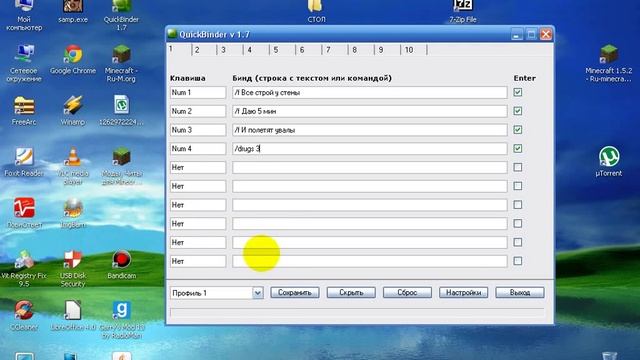The image size is (640, 360).
Task: Select the СТОЛ folder on the desktop
Action: pyautogui.click(x=316, y=11)
